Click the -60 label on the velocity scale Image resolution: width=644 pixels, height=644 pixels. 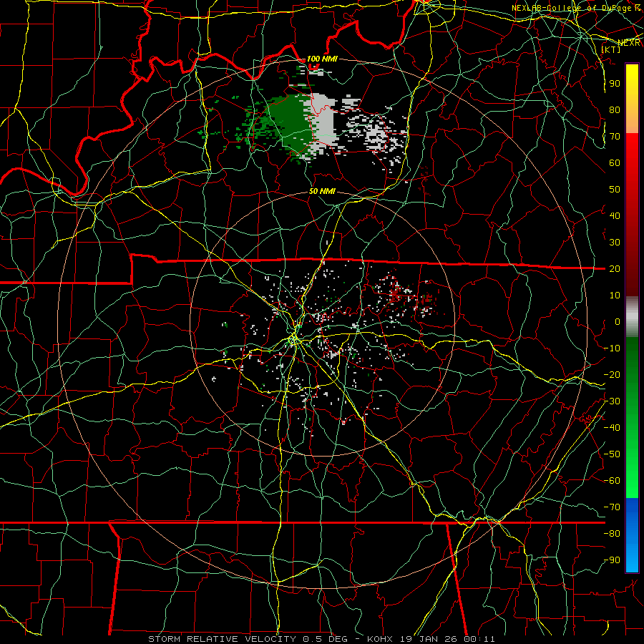612,481
